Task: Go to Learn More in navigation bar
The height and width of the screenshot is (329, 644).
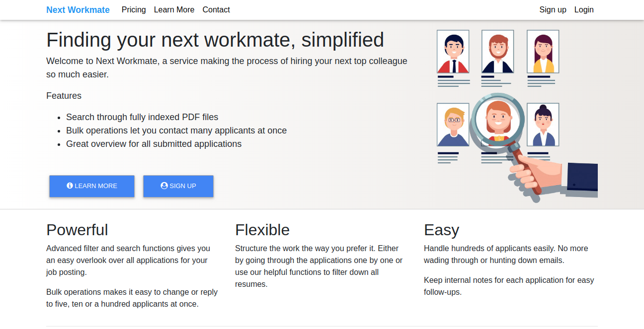Action: tap(174, 10)
